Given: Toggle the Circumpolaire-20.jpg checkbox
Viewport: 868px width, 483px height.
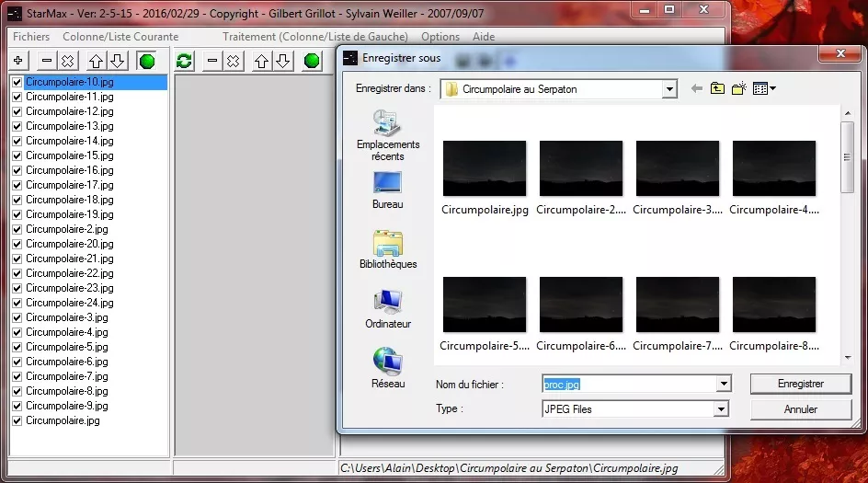Looking at the screenshot, I should 17,244.
